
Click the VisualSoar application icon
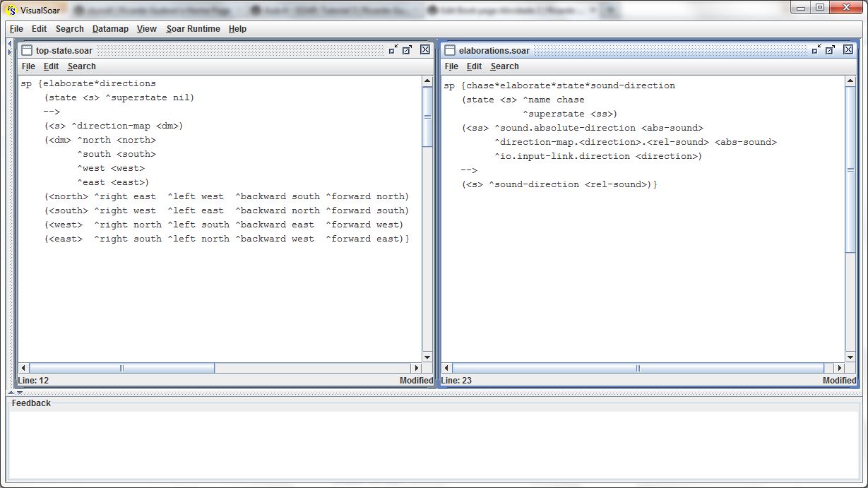(11, 10)
